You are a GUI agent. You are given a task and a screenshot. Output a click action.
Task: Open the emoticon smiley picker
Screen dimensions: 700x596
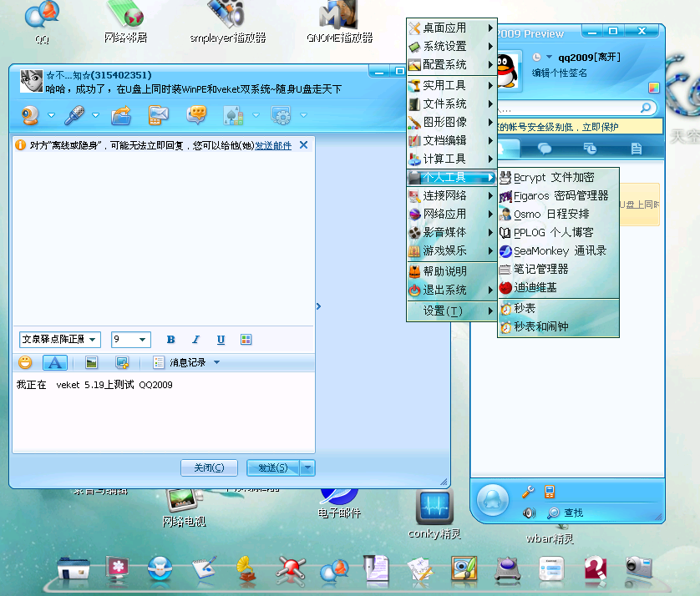(25, 362)
